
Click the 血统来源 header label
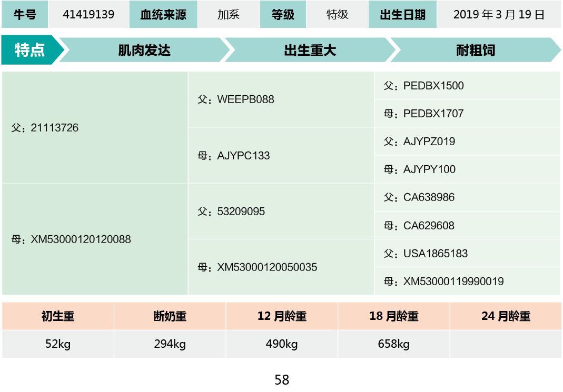click(163, 15)
